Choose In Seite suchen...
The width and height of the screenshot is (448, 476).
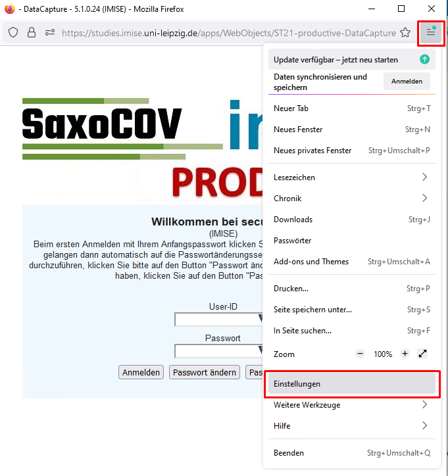(x=352, y=330)
